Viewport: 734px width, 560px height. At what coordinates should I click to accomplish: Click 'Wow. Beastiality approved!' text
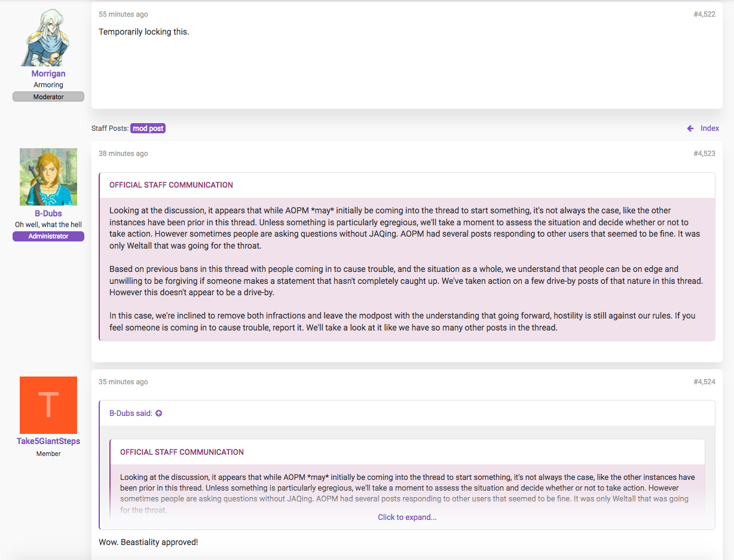tap(148, 542)
